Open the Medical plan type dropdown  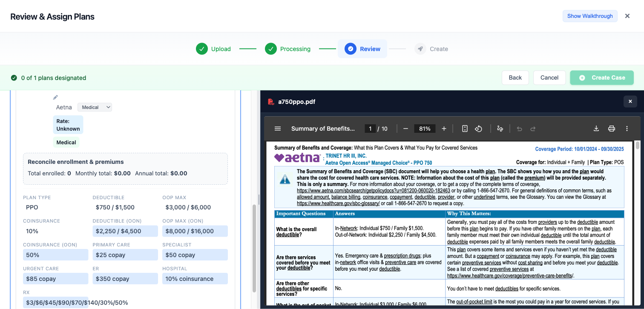(95, 107)
